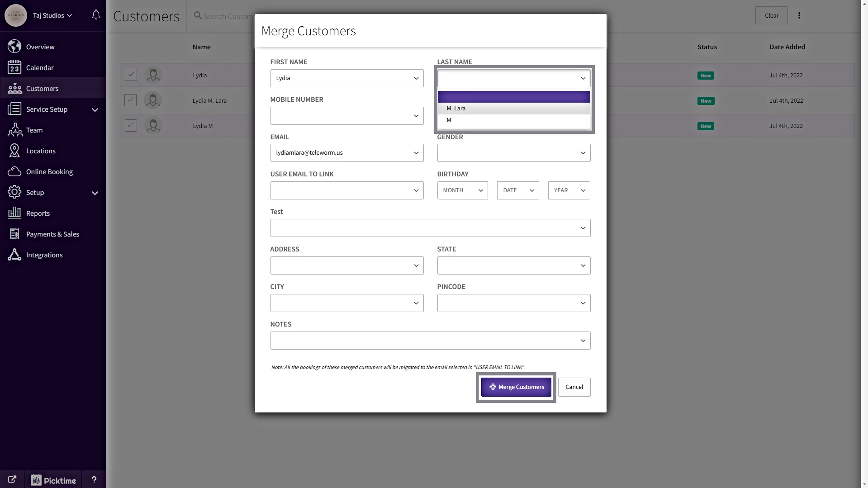Expand the Birthday Month dropdown
The width and height of the screenshot is (868, 488).
[x=462, y=190]
